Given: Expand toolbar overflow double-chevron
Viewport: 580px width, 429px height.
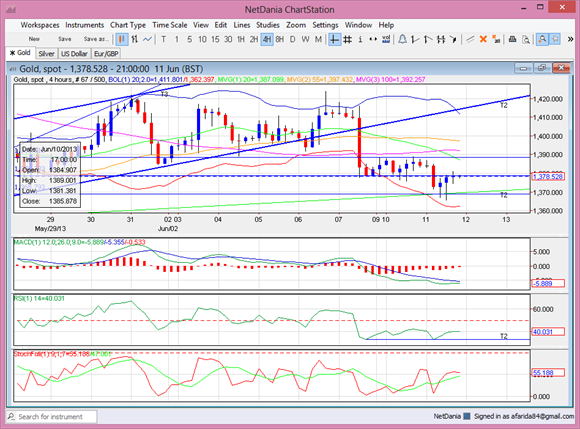Looking at the screenshot, I should (570, 39).
